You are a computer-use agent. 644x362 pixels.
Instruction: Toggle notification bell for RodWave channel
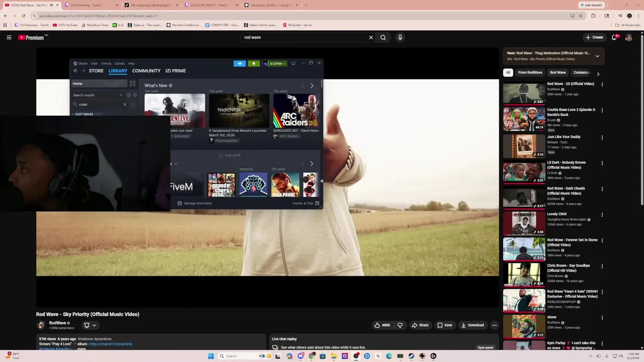[x=90, y=325]
